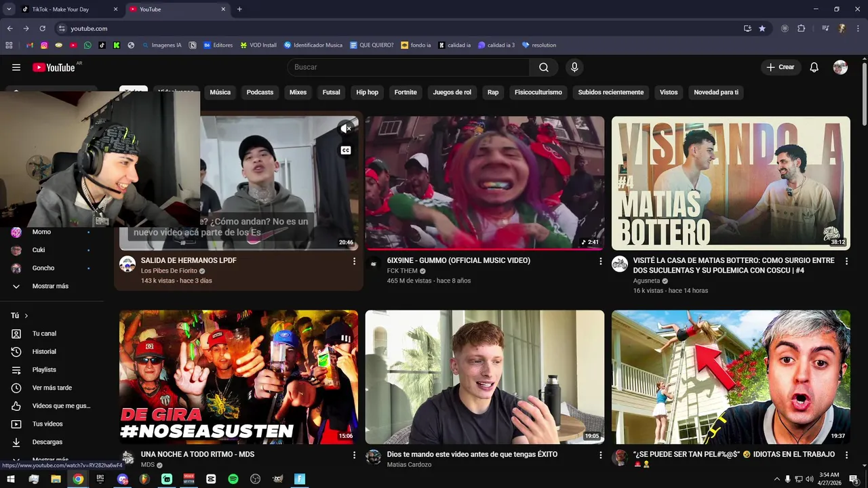Select the Hip hop filter chip

[x=367, y=92]
